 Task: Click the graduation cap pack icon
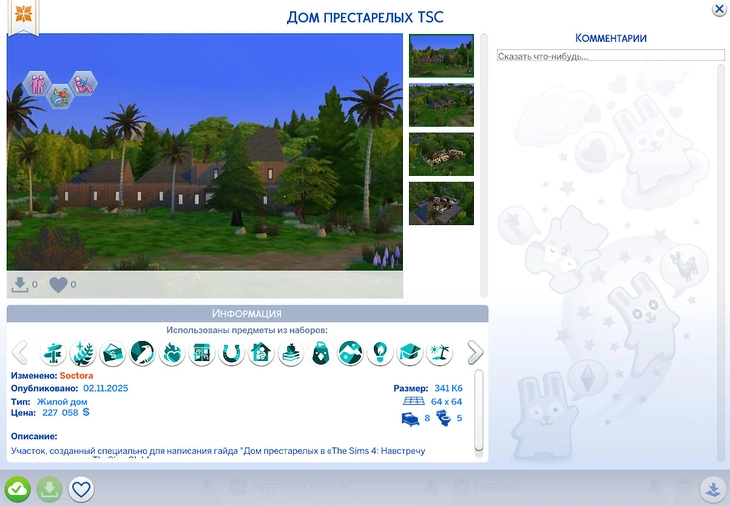(409, 353)
